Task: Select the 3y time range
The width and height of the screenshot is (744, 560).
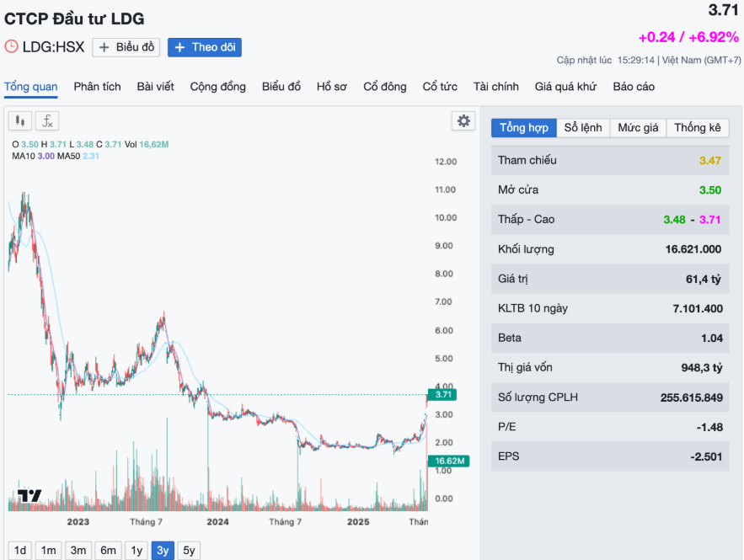Action: click(163, 550)
